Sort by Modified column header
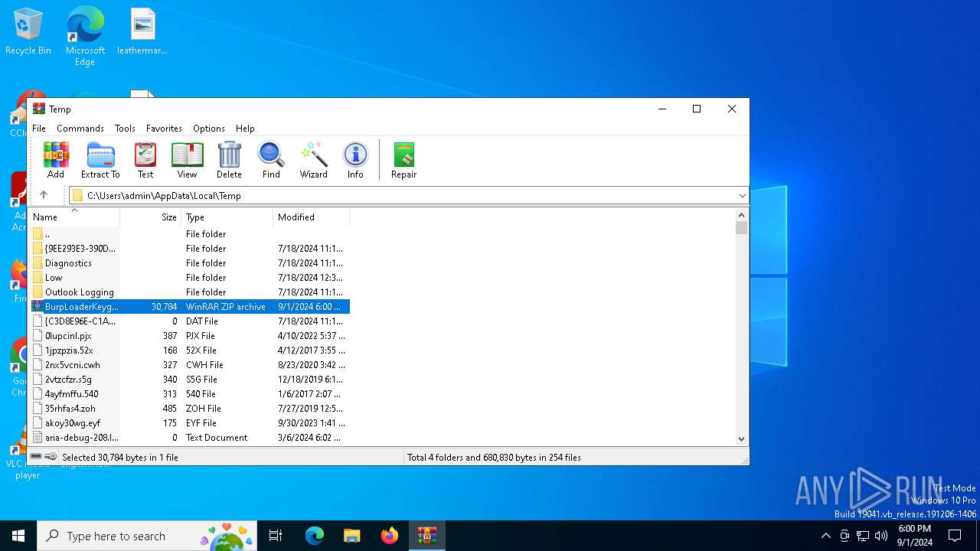This screenshot has height=551, width=980. click(x=312, y=217)
